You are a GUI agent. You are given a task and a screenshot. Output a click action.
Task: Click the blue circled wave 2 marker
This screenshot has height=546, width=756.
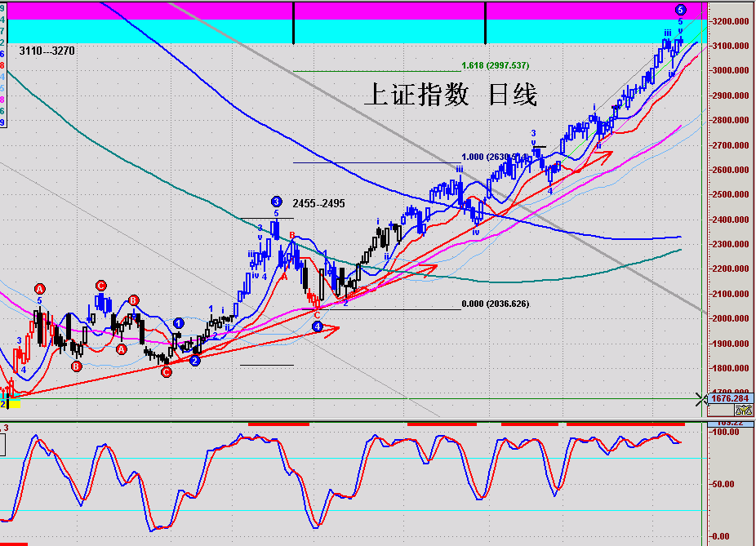pos(195,361)
